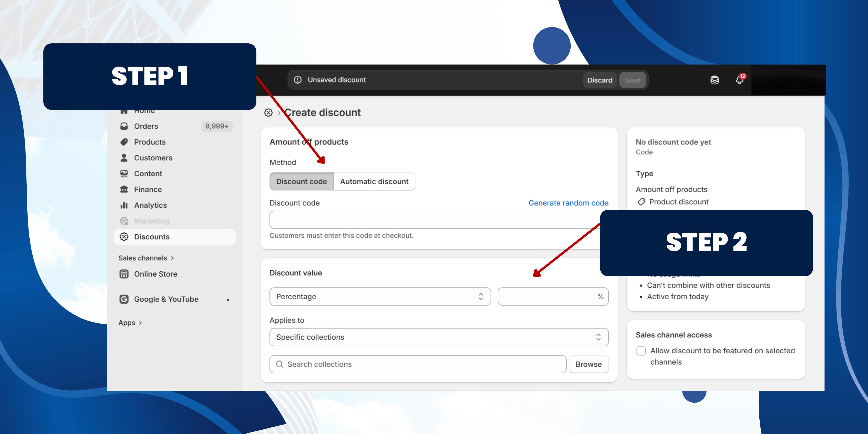This screenshot has height=434, width=868.
Task: Click the Google & YouTube icon
Action: click(124, 299)
